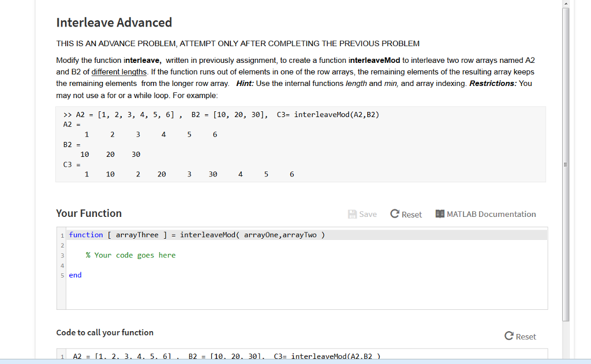Click line number 5 in the function editor gutter

coord(62,275)
